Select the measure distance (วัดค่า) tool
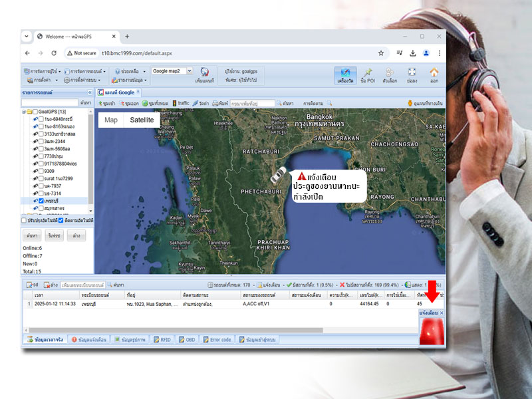 [200, 103]
